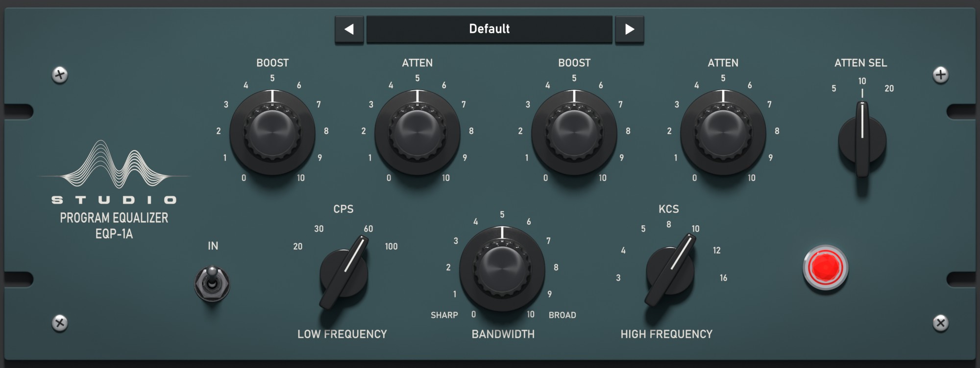Set CPS selector to 100
This screenshot has width=980, height=368.
click(x=391, y=246)
